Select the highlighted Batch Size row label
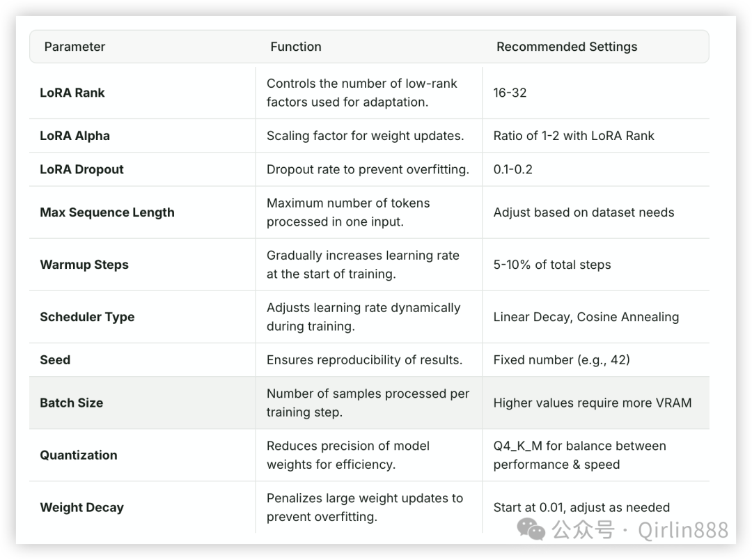Image resolution: width=752 pixels, height=560 pixels. (x=72, y=403)
